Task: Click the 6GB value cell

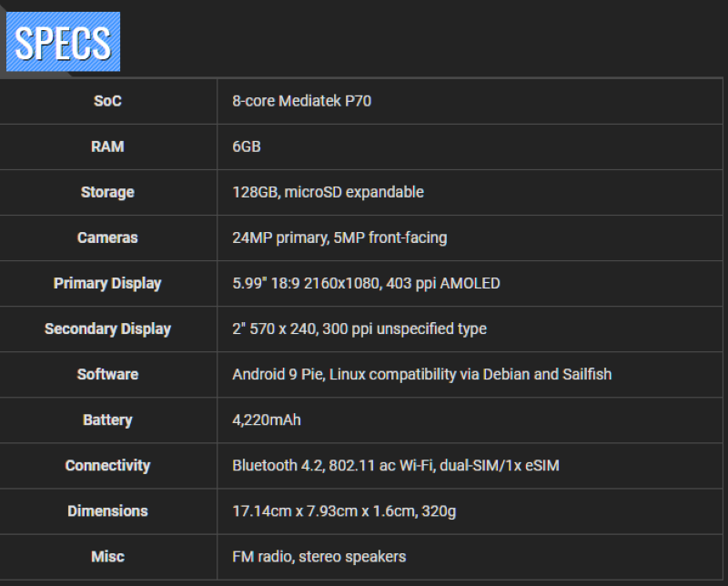Action: (x=247, y=146)
